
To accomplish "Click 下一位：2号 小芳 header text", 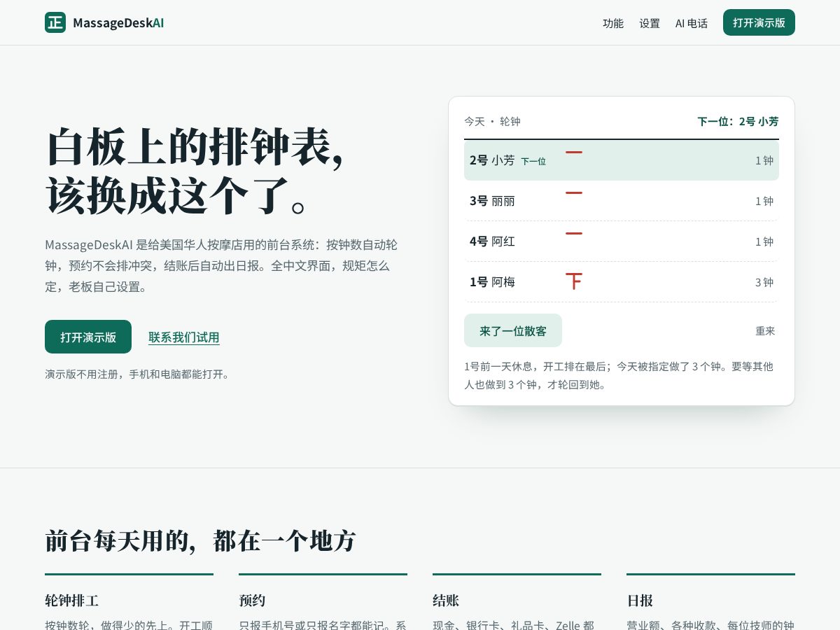I will (738, 121).
